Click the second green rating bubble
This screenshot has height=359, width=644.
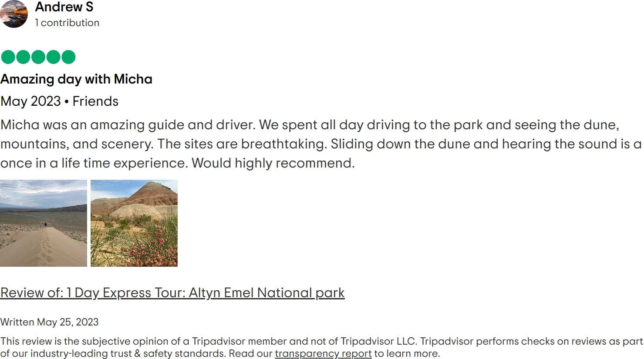point(23,57)
